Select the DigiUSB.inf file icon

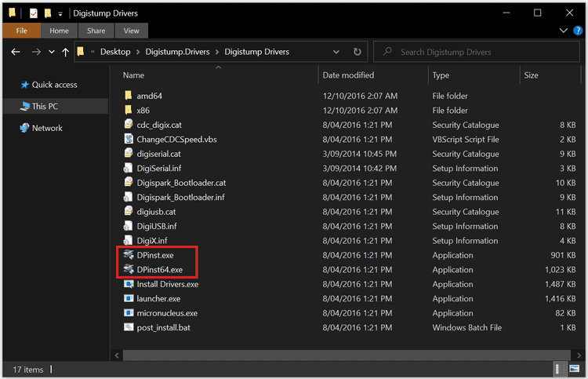click(x=129, y=225)
